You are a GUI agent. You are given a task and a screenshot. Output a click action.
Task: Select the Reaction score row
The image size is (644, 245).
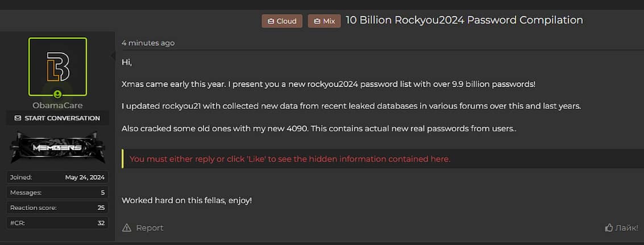[57, 208]
